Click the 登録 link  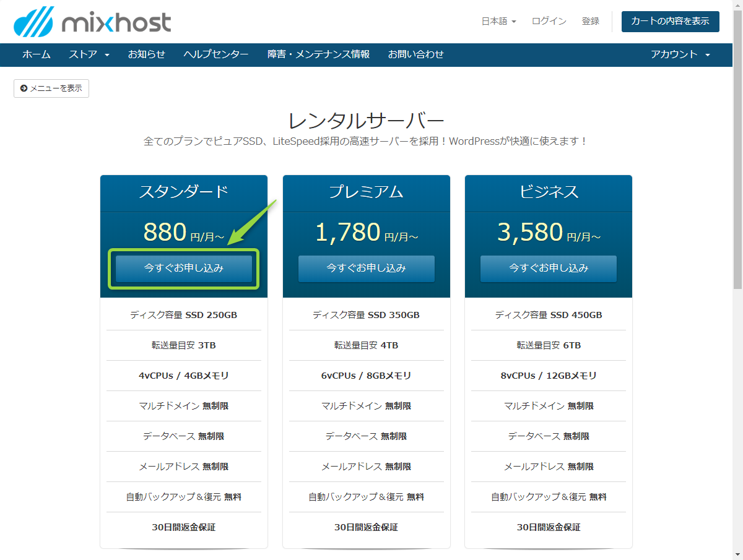[591, 21]
